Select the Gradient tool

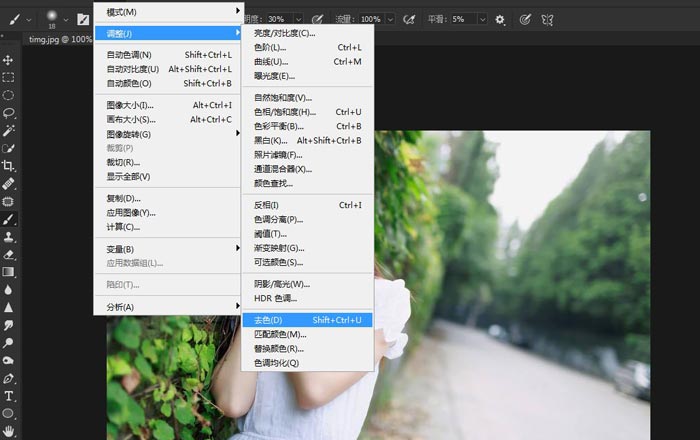(x=8, y=272)
